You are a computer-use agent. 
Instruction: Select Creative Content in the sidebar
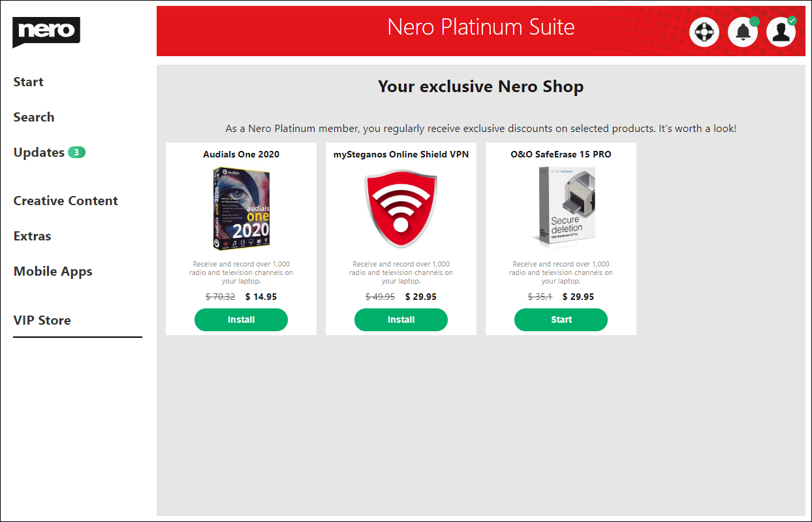(x=66, y=201)
